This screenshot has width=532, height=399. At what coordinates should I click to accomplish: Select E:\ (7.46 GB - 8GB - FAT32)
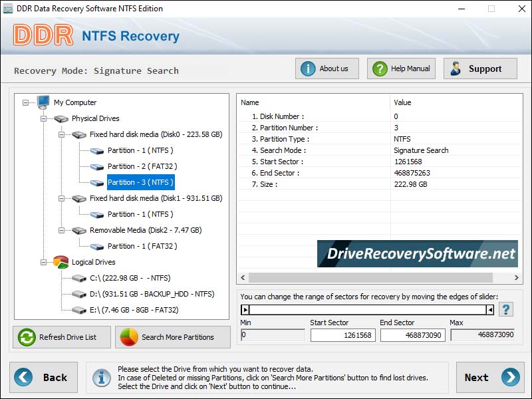134,310
